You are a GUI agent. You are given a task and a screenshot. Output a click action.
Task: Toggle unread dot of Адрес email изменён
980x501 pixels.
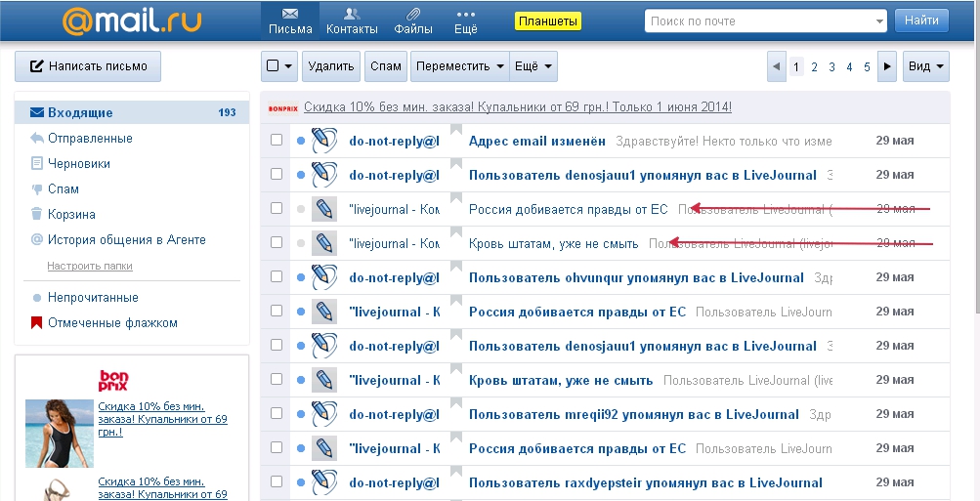tap(301, 142)
